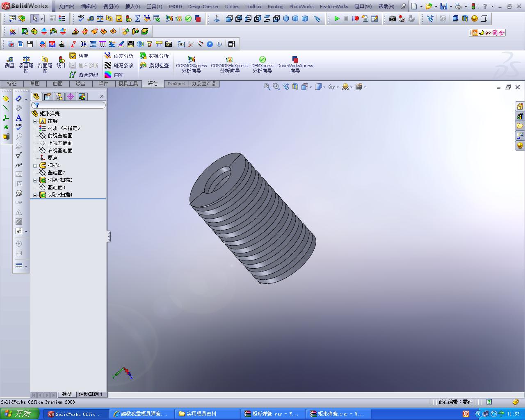525x420 pixels.
Task: Click the 开始 Start button
Action: [21, 414]
